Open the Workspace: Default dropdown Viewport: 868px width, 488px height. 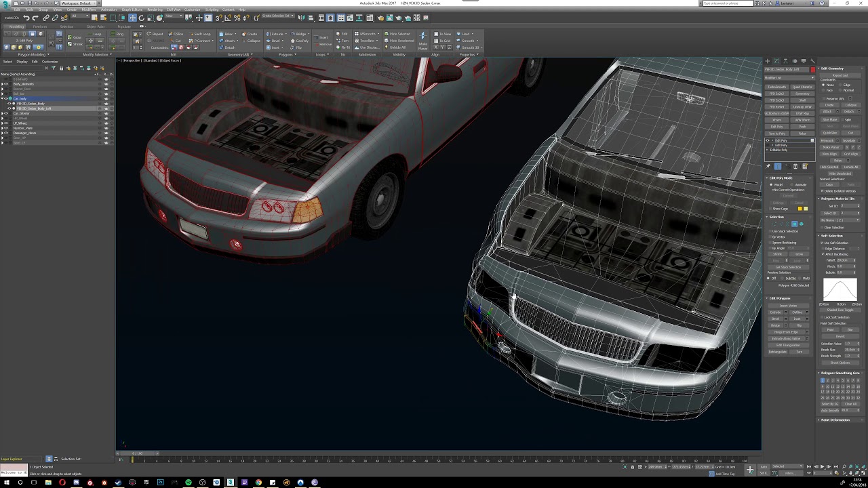pos(79,3)
